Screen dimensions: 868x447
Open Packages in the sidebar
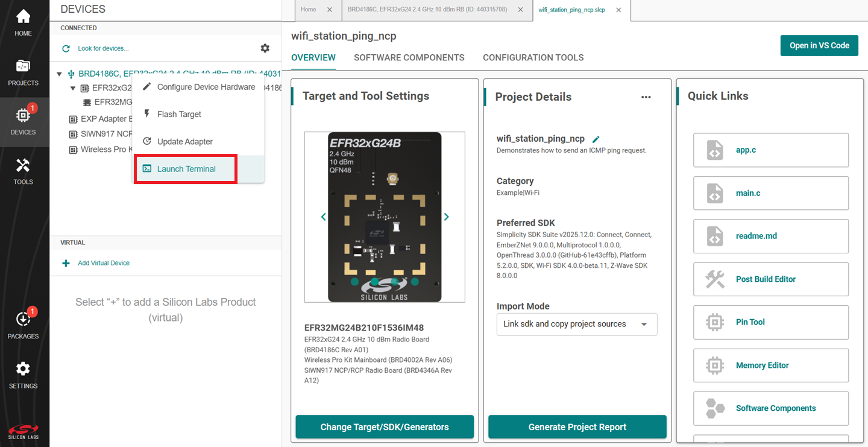click(x=23, y=325)
